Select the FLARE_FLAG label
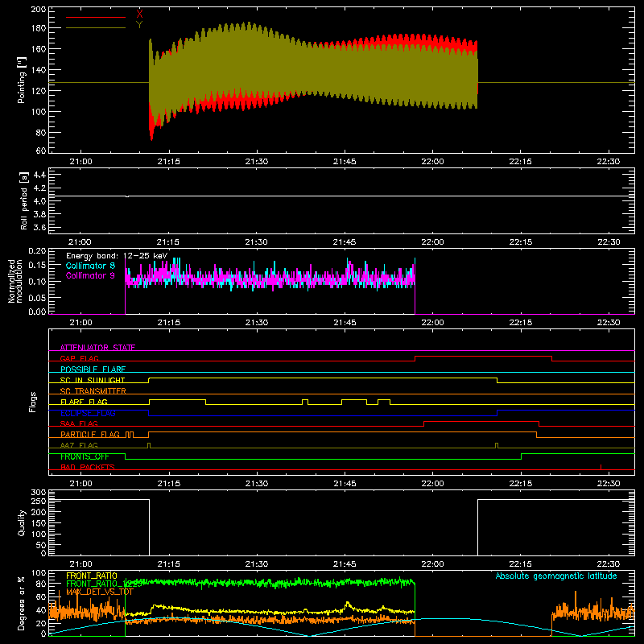 pos(84,402)
